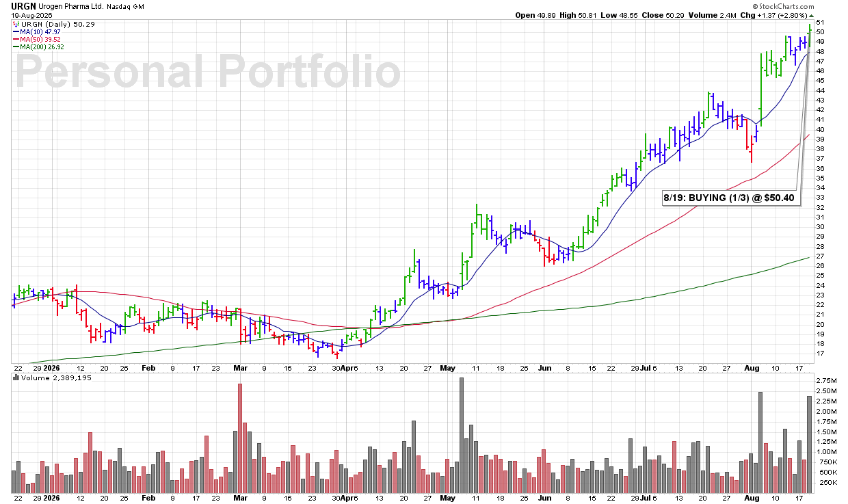
Task: Click the '45' price axis label
Action: click(819, 81)
